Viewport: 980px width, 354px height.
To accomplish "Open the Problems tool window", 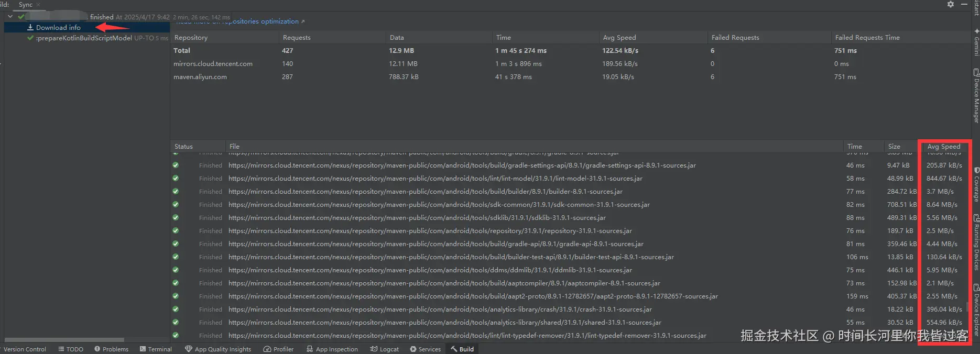I will tap(111, 349).
